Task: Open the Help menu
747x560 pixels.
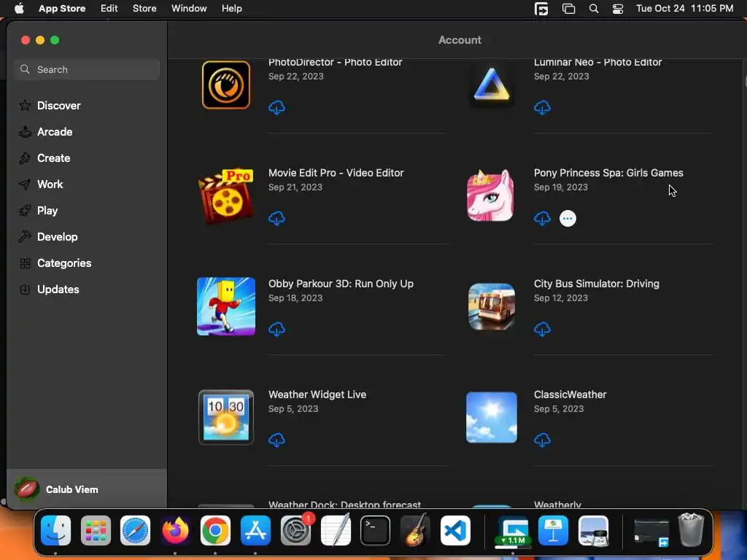Action: point(231,9)
